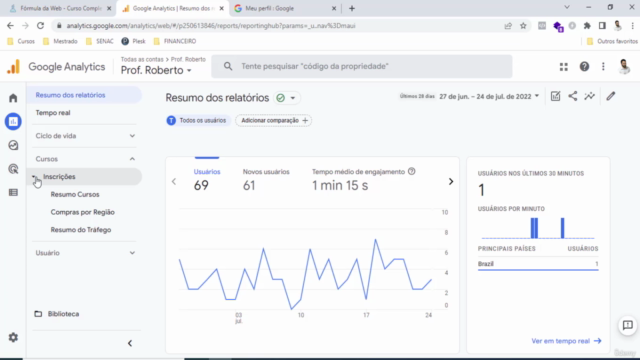640x360 pixels.
Task: Open a new browser tab
Action: (x=352, y=8)
